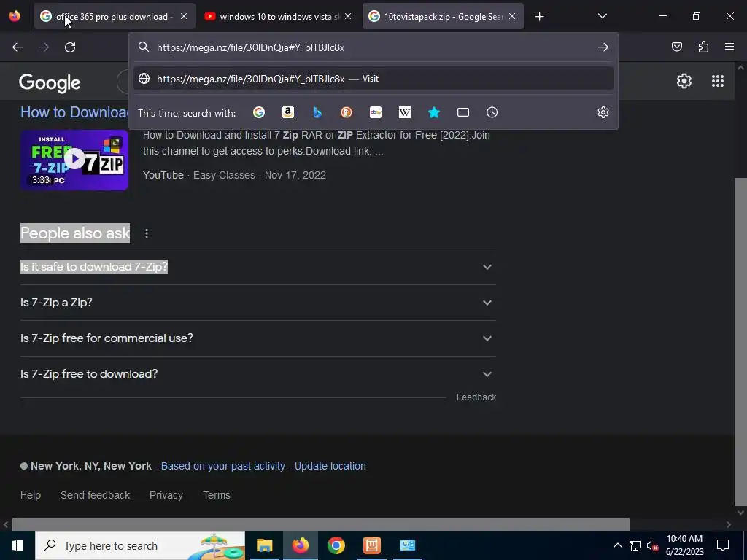Click the Go arrow in the address bar

point(603,47)
